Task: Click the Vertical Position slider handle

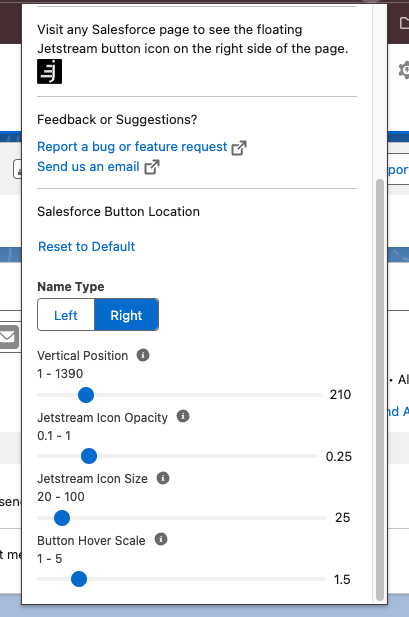Action: [86, 395]
